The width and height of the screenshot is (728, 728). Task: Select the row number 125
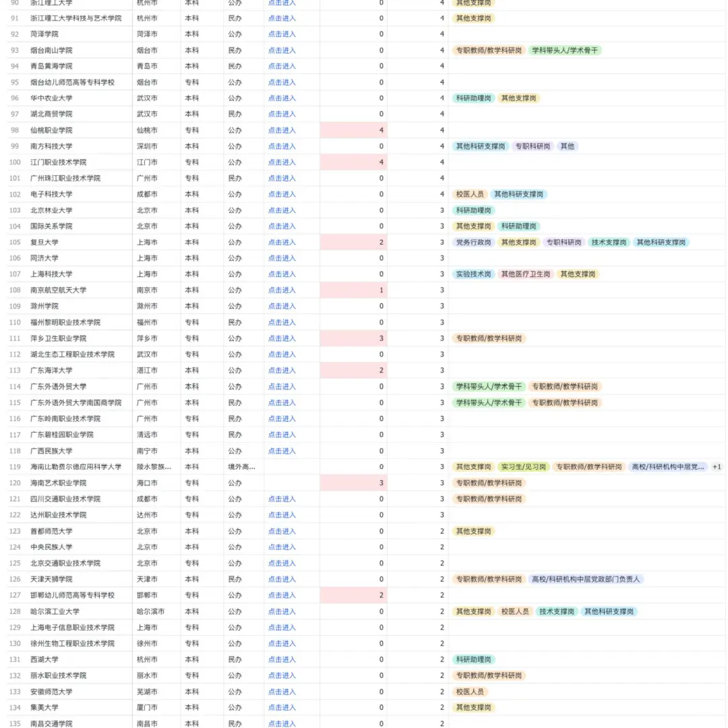15,563
